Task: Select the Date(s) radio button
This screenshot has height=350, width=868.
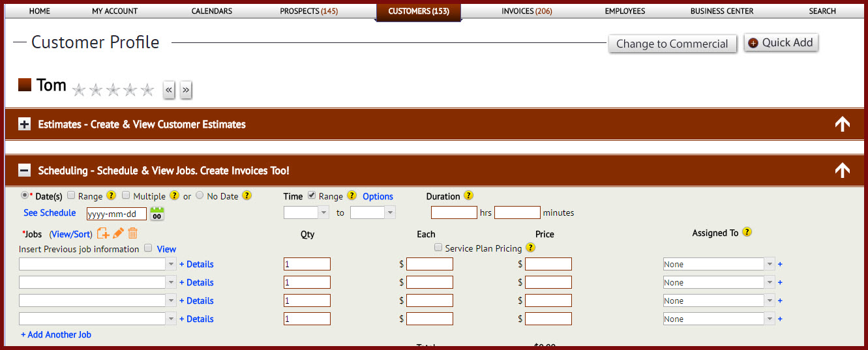Action: [25, 195]
